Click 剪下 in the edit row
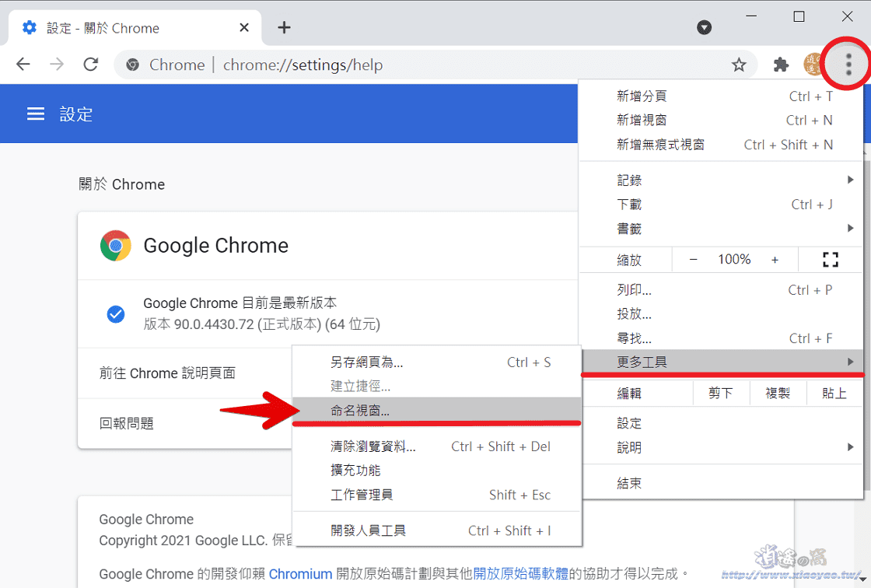Viewport: 871px width, 588px height. pyautogui.click(x=720, y=394)
